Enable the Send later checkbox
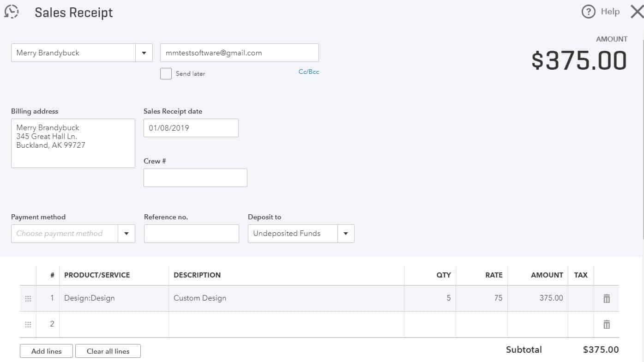The height and width of the screenshot is (362, 644). (x=166, y=73)
